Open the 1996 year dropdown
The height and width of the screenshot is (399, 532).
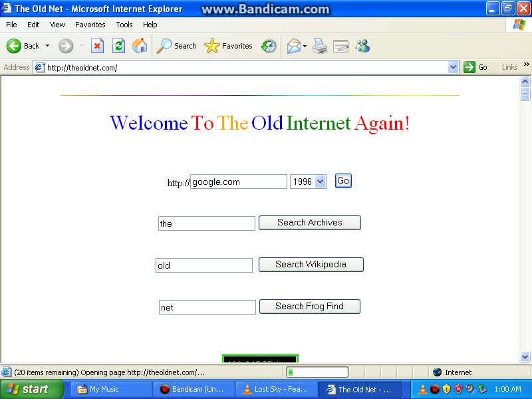[x=308, y=182]
